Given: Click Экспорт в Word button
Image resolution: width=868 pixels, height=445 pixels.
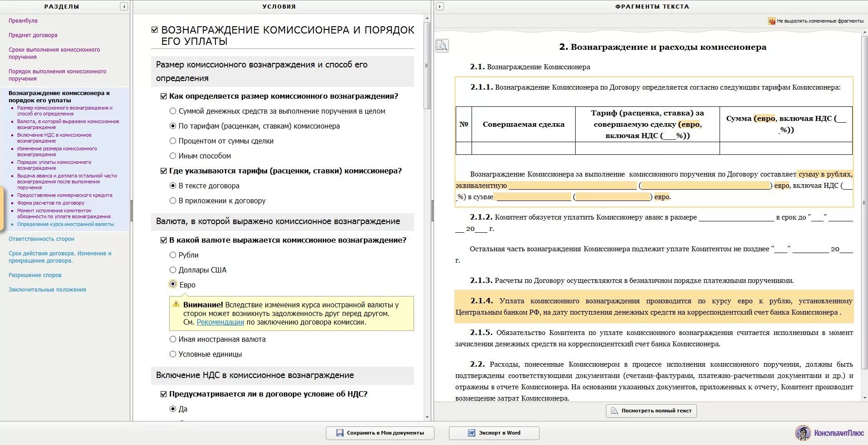Looking at the screenshot, I should coord(494,433).
